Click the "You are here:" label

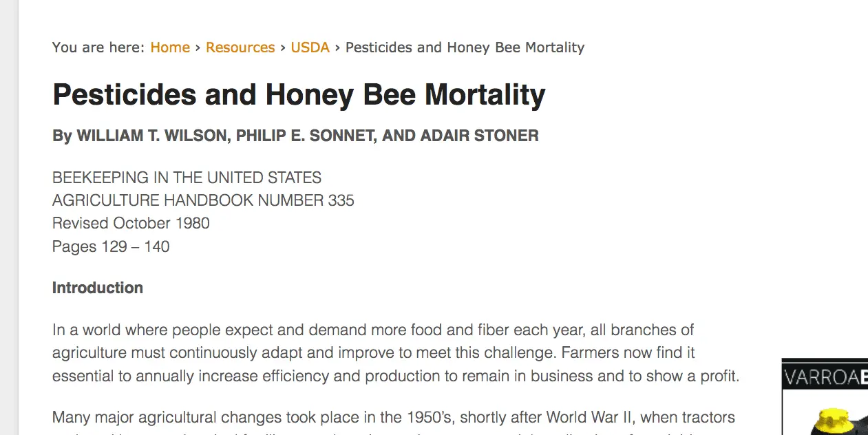coord(98,47)
